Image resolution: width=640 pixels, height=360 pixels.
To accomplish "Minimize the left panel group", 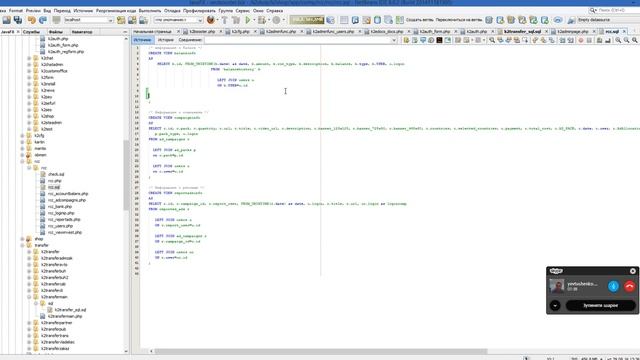I will [125, 31].
